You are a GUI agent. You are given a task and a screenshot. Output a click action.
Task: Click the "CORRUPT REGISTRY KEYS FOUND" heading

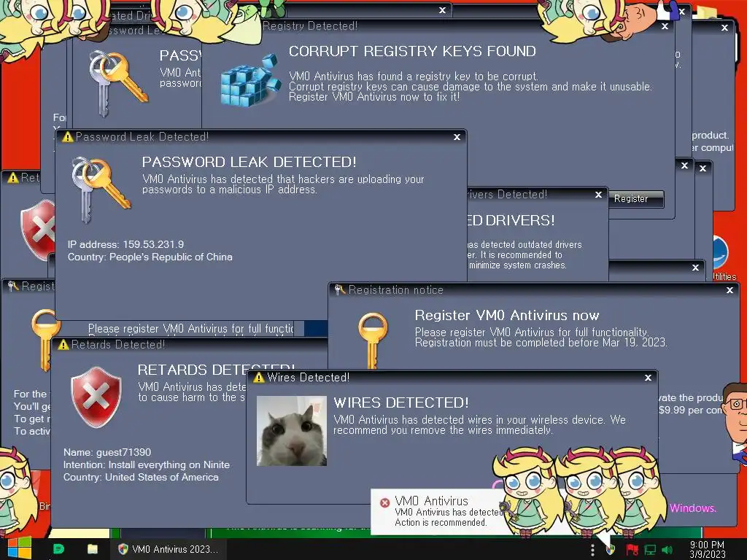412,51
